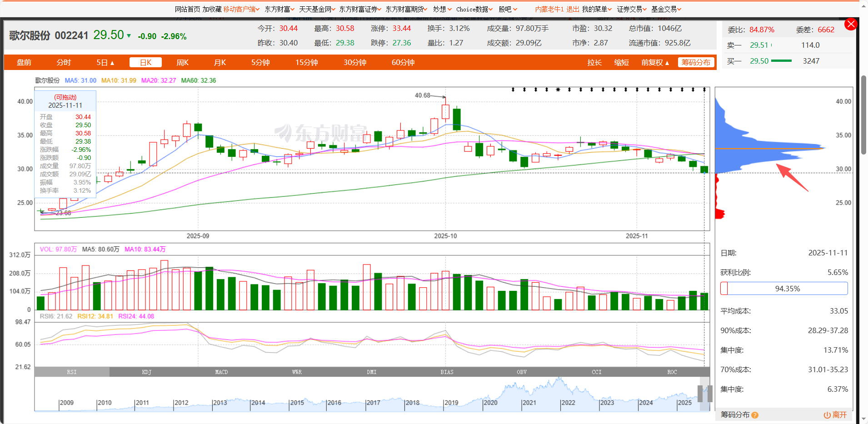Select the 日K chart tab
The height and width of the screenshot is (424, 868).
click(x=146, y=63)
